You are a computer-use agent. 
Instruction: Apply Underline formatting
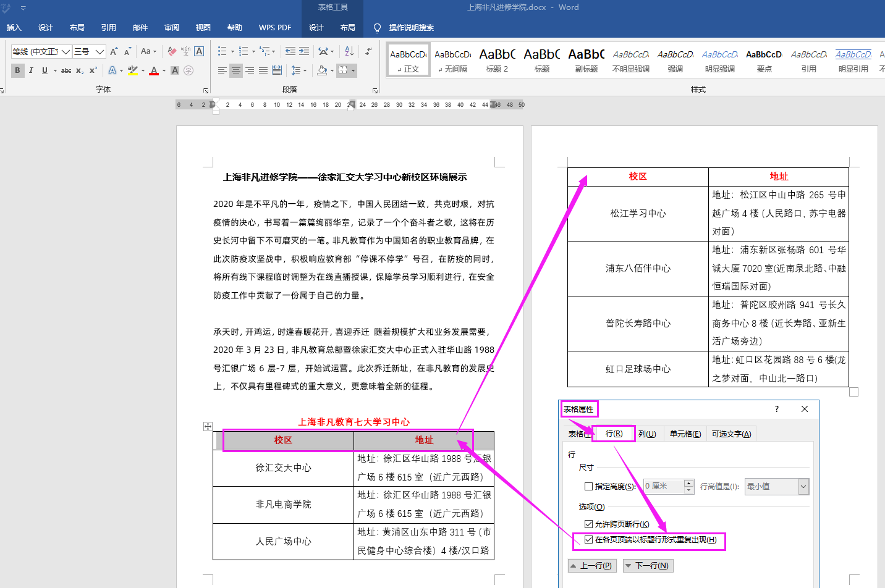click(x=44, y=70)
